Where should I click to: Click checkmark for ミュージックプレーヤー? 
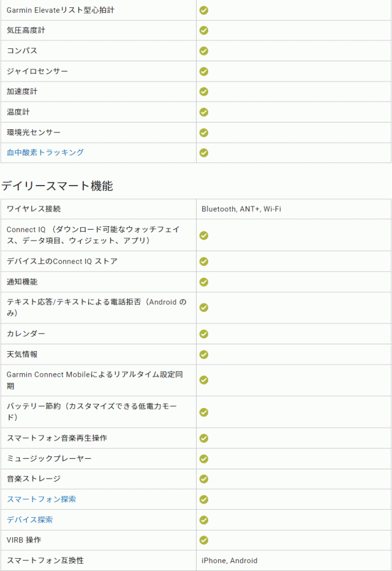click(204, 459)
